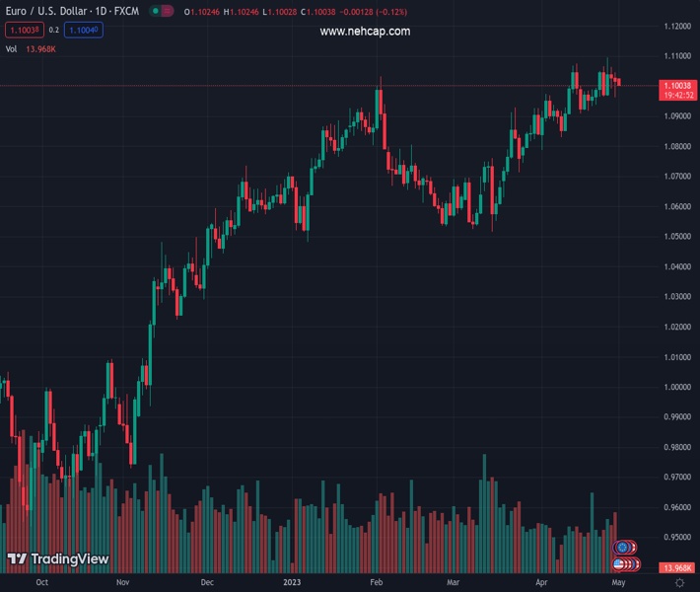Click the 1.00000 level on price scale
Viewport: 700px width, 592px height.
[677, 387]
